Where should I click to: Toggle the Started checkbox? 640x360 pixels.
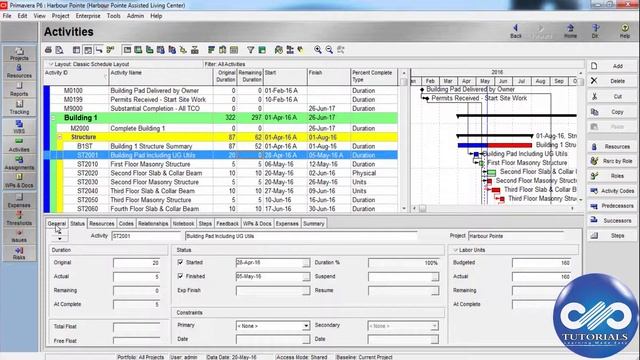click(x=180, y=262)
